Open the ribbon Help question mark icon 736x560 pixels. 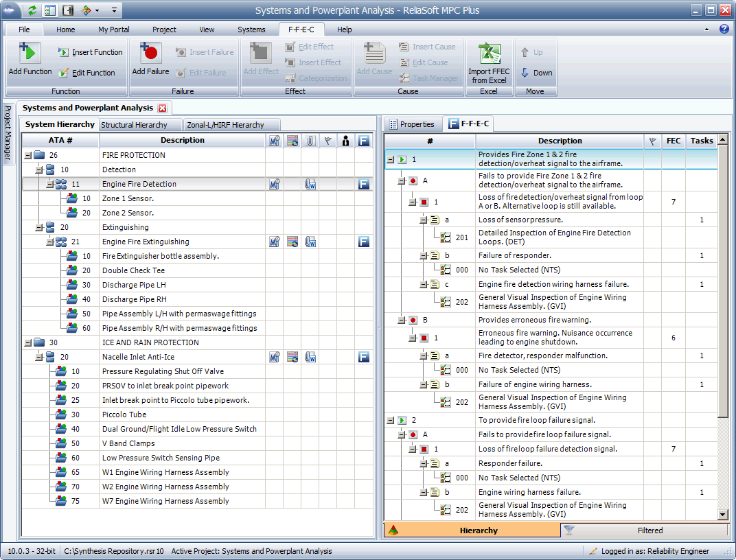pos(724,30)
